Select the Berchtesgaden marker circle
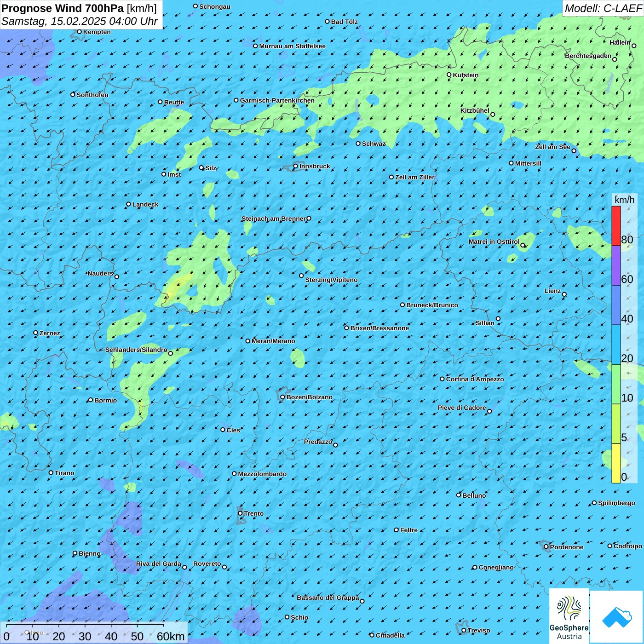Image resolution: width=644 pixels, height=644 pixels. 615,59
